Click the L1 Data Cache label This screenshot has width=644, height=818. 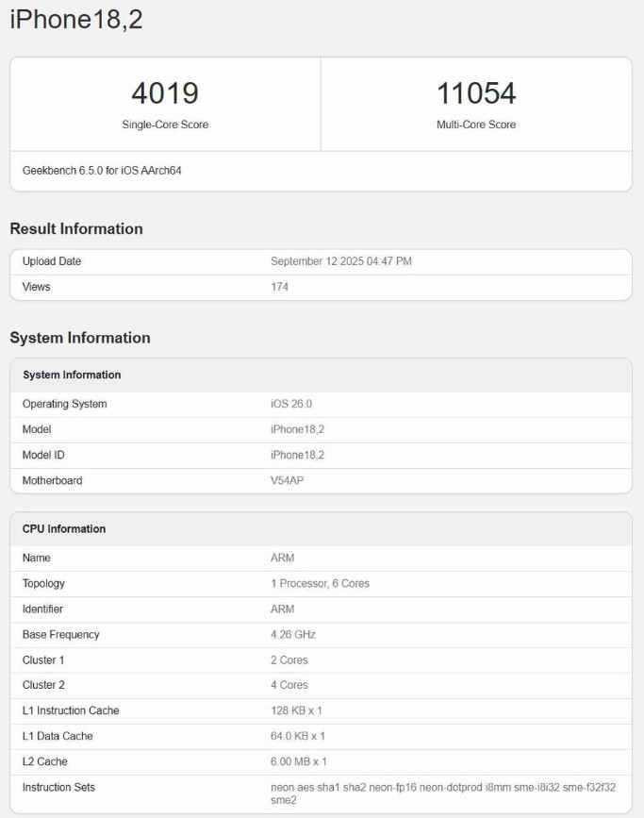point(58,736)
